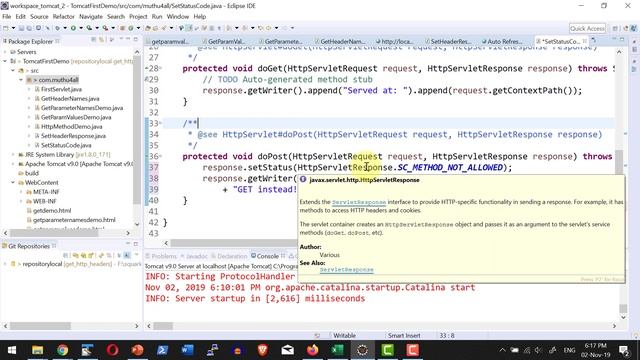Open Word from the taskbar

pyautogui.click(x=187, y=350)
